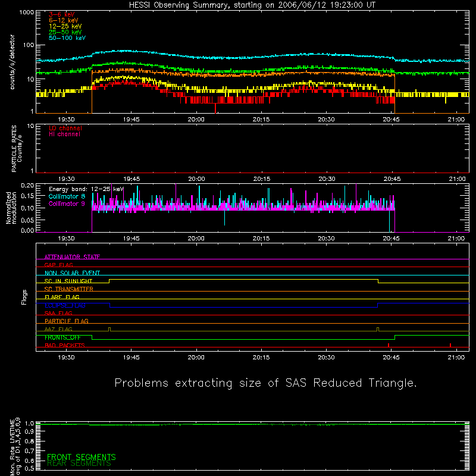The width and height of the screenshot is (476, 476).
Task: Click the first BAD PACKETS spike near 20:44
Action: 389,345
